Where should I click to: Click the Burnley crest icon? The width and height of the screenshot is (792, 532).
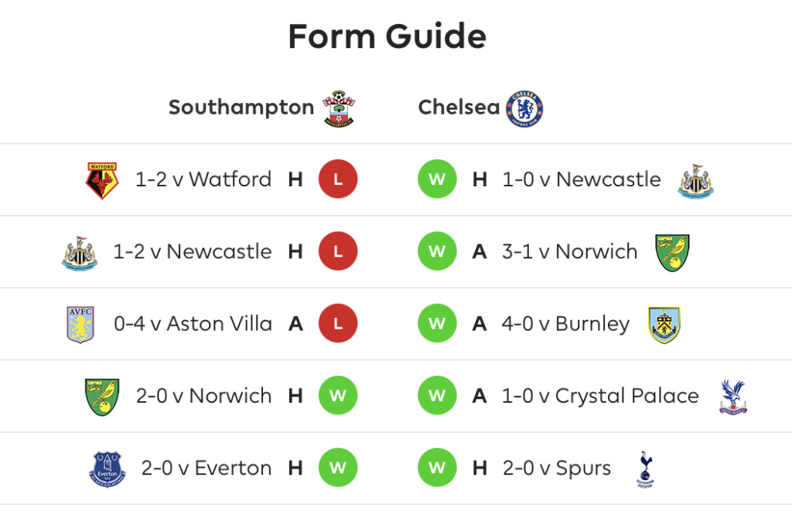pyautogui.click(x=664, y=325)
